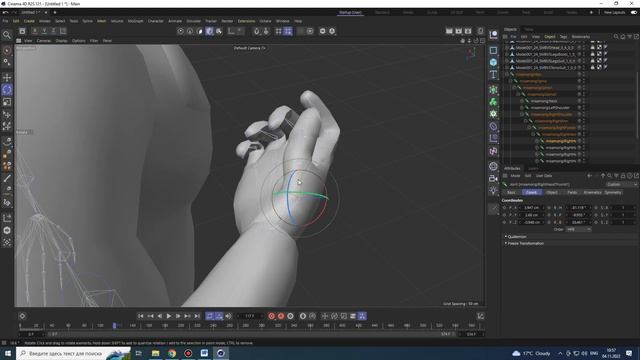Open Chrome from the Windows taskbar
Image resolution: width=640 pixels, height=360 pixels.
172,353
